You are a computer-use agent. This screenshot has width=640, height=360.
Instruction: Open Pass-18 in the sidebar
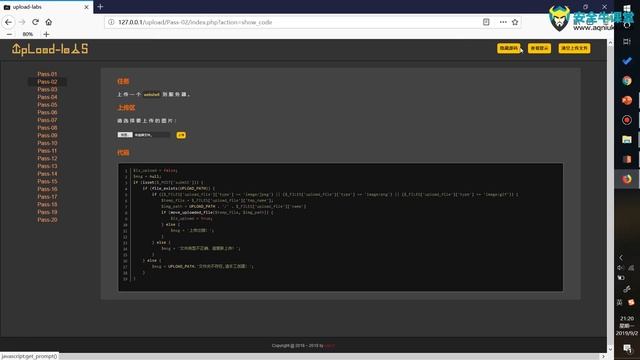tap(47, 204)
